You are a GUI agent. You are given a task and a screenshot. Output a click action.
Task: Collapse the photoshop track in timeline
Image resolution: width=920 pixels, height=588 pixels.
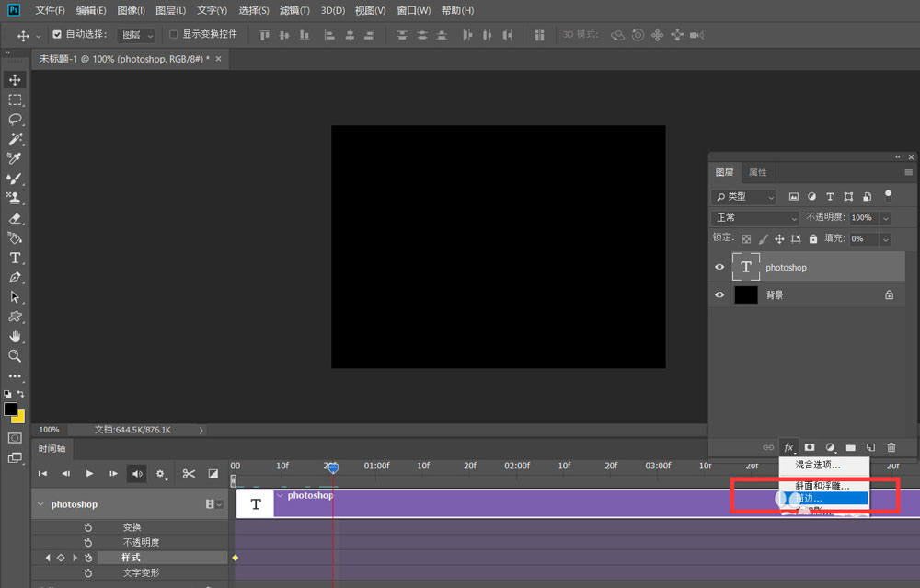coord(39,504)
